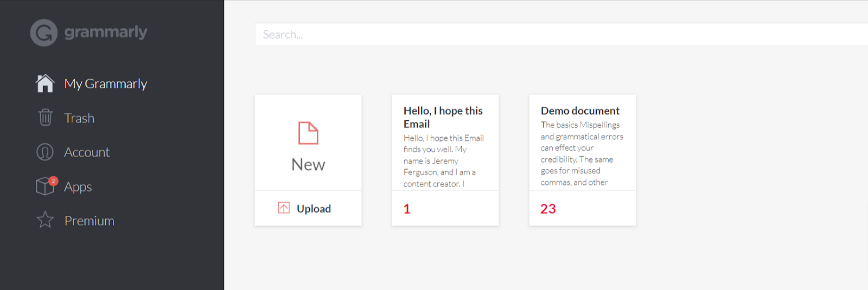Open the Account menu label
The image size is (868, 290).
click(87, 152)
